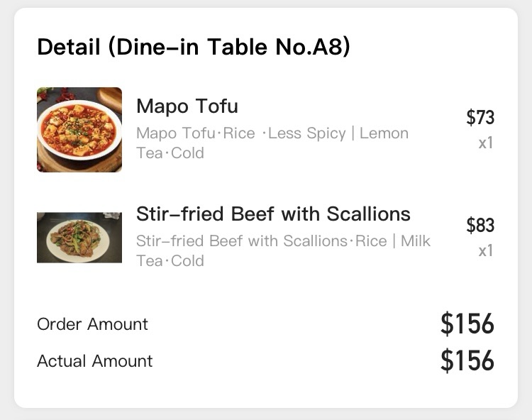The height and width of the screenshot is (420, 532).
Task: Click the Detail Dine-in Table No.A8 heading
Action: (x=194, y=47)
